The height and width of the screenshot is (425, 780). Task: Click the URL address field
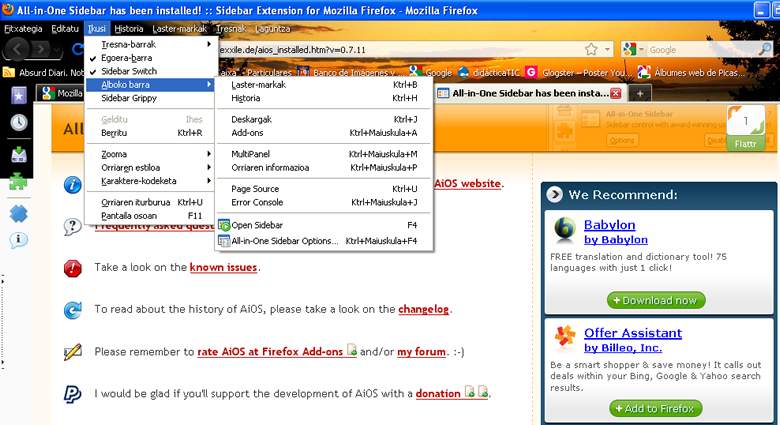[x=400, y=50]
